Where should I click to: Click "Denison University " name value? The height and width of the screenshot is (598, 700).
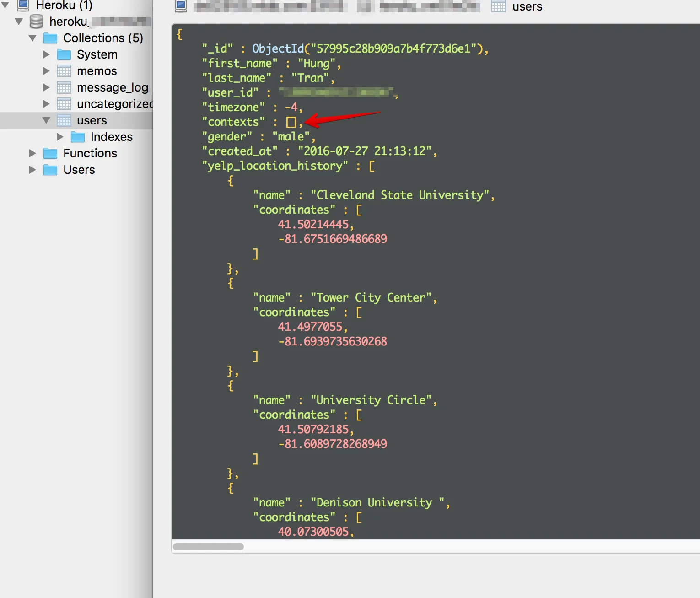tap(377, 502)
